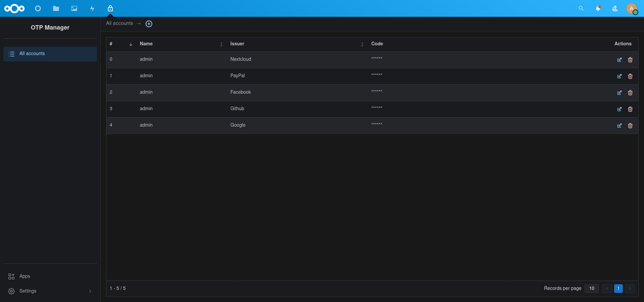The height and width of the screenshot is (302, 644).
Task: Reveal the hidden code for PayPal
Action: point(377,75)
